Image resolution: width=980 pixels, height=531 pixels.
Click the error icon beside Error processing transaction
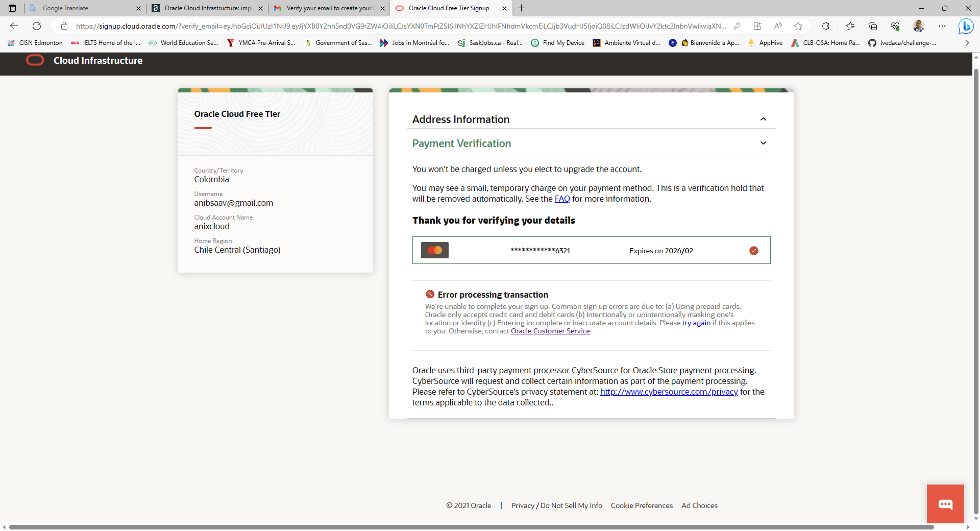[430, 294]
